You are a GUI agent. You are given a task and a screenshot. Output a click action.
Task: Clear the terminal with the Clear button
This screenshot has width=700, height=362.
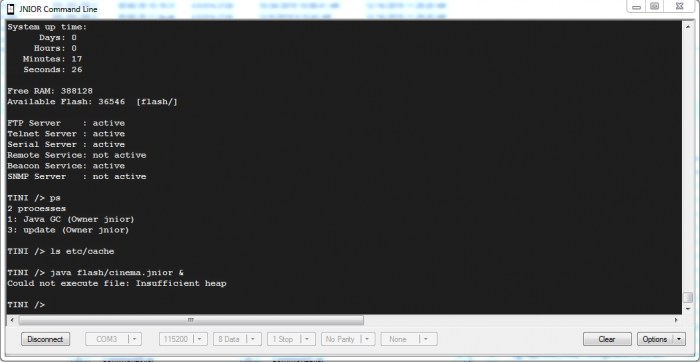click(607, 339)
